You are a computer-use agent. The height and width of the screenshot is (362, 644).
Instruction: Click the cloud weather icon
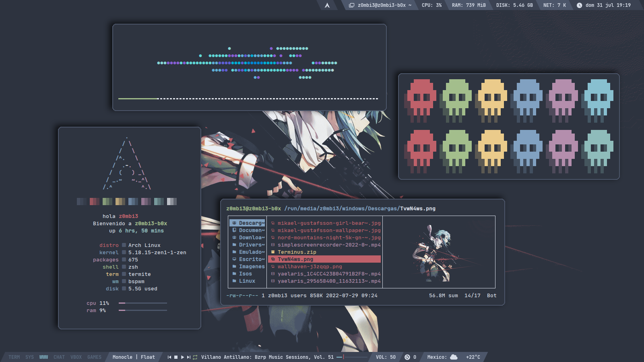pyautogui.click(x=454, y=357)
